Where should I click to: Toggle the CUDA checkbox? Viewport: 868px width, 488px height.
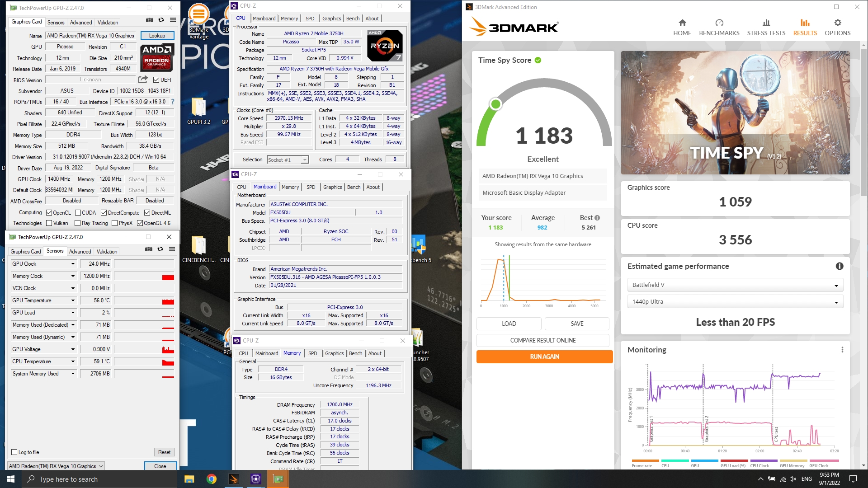(78, 213)
